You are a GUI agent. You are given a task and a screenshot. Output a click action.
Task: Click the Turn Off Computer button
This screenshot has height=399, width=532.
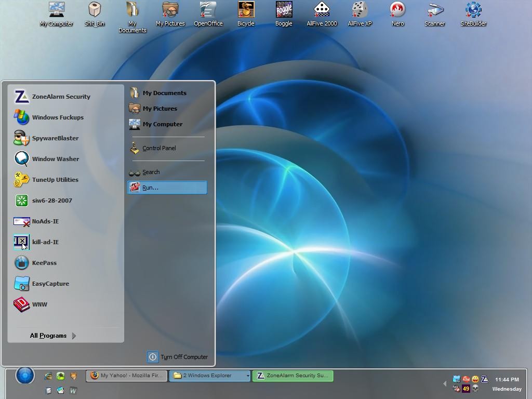178,357
